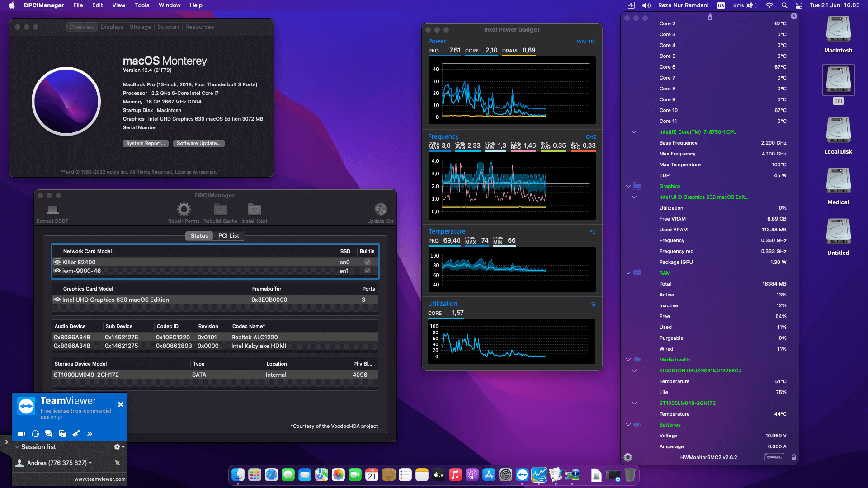
Task: Toggle the Builtin checkbox for iwm-9000-46
Action: [368, 271]
